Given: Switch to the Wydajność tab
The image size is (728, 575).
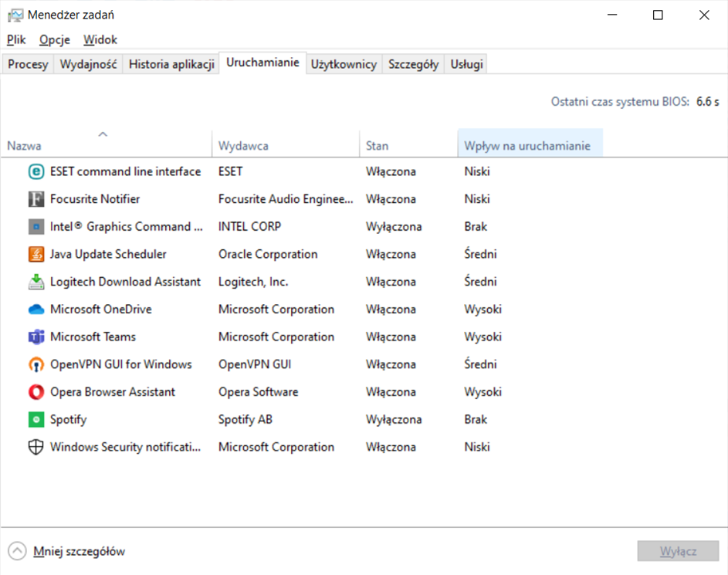Looking at the screenshot, I should pyautogui.click(x=88, y=64).
